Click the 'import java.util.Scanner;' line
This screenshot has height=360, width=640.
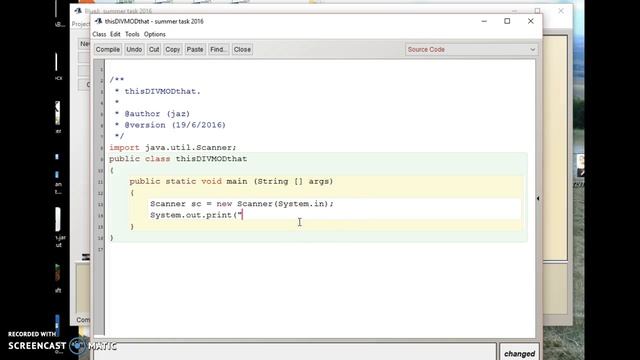tap(172, 147)
